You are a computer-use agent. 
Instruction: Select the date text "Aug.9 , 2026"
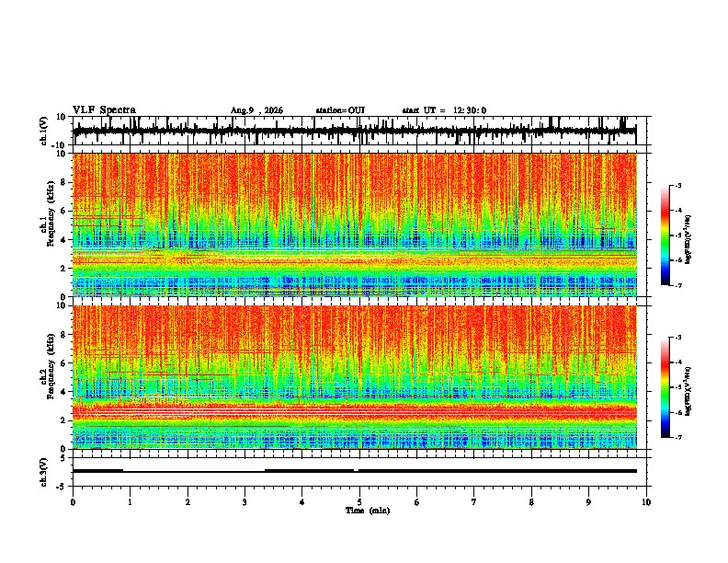pos(256,110)
